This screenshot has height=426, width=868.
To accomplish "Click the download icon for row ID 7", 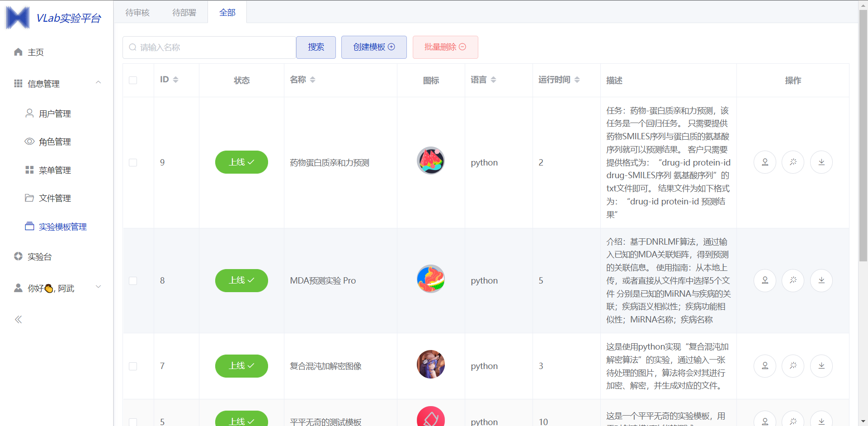I will pos(821,366).
